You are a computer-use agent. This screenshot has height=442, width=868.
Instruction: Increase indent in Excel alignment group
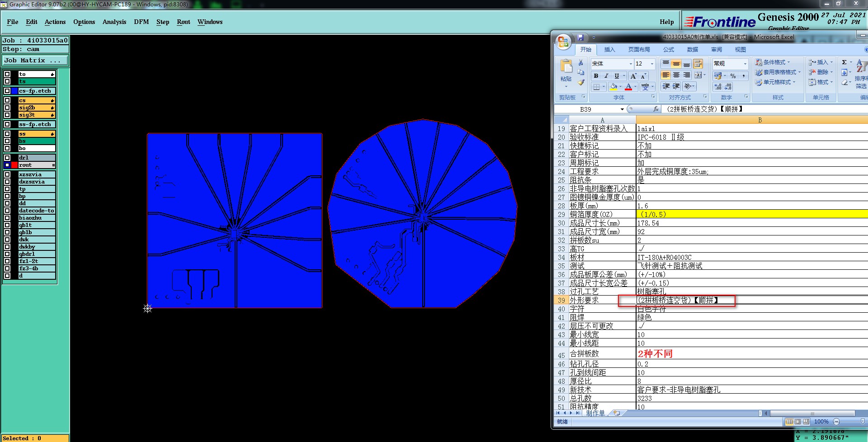(x=676, y=86)
